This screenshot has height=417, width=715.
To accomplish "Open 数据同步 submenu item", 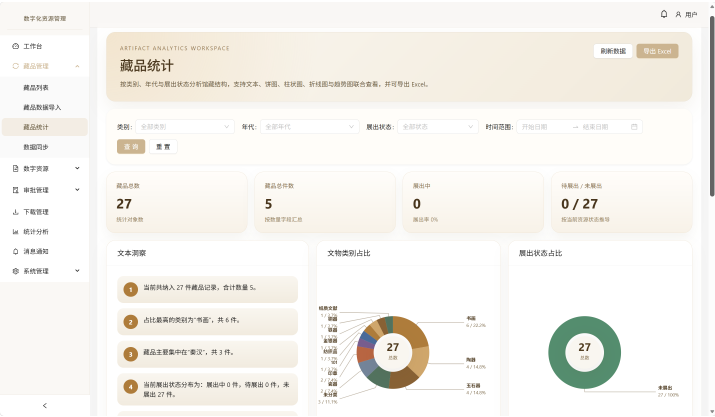I will click(x=45, y=147).
